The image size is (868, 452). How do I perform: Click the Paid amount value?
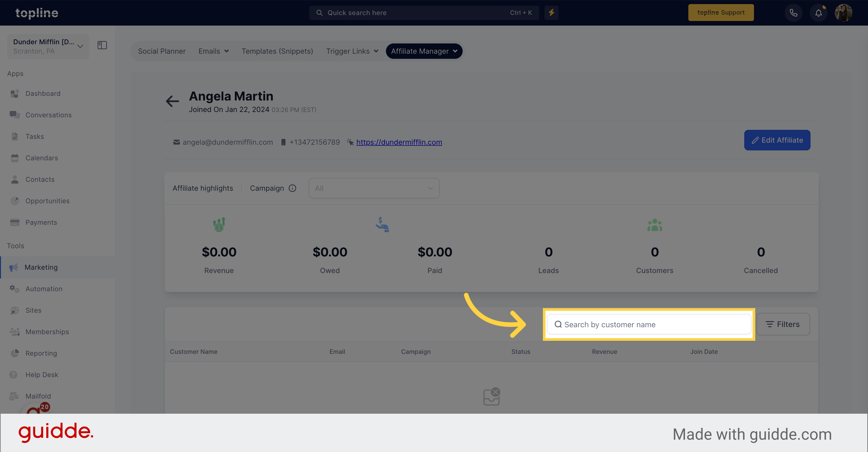pyautogui.click(x=435, y=252)
